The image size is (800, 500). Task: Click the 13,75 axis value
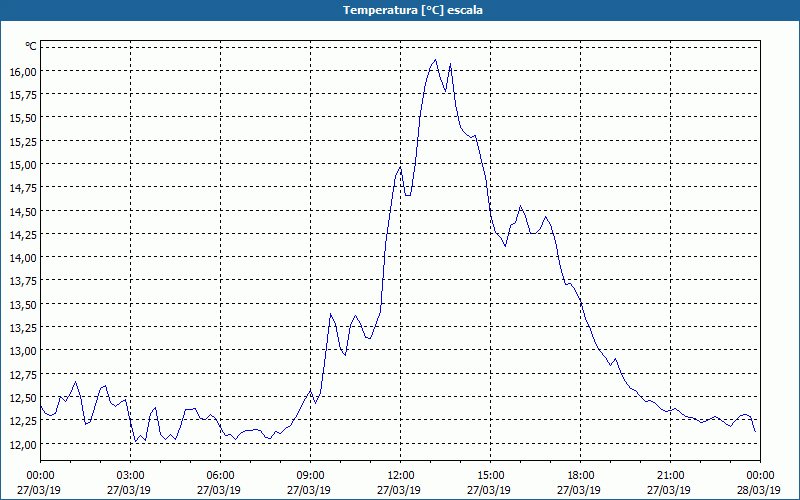coord(23,281)
